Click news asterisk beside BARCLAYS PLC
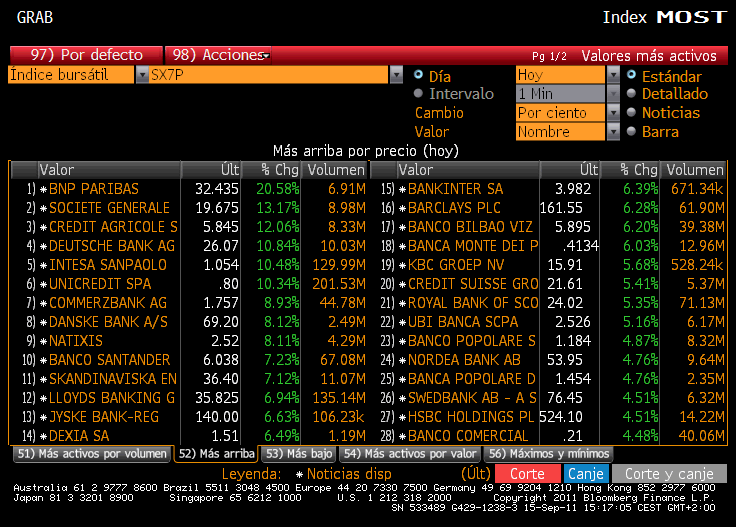 point(402,208)
